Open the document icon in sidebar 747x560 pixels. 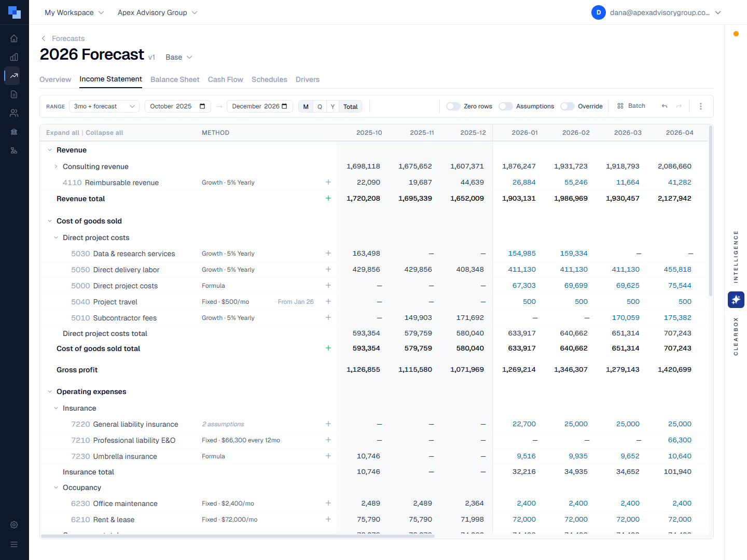point(14,94)
